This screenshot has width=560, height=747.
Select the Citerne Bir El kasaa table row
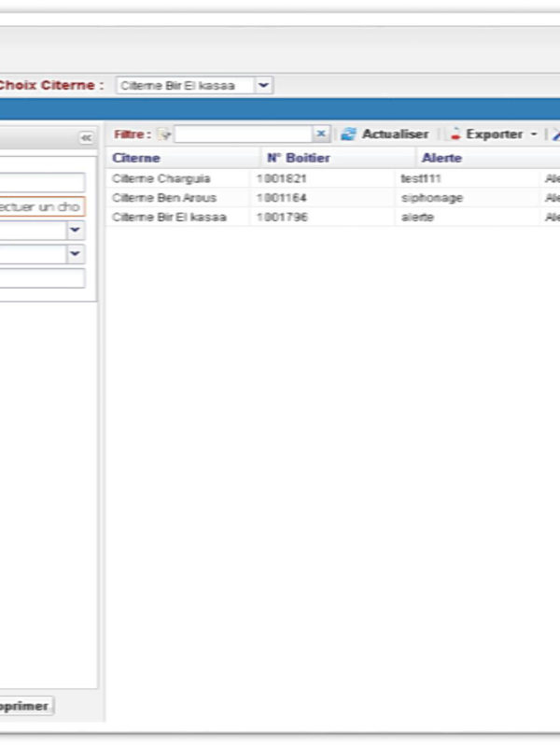coord(168,217)
